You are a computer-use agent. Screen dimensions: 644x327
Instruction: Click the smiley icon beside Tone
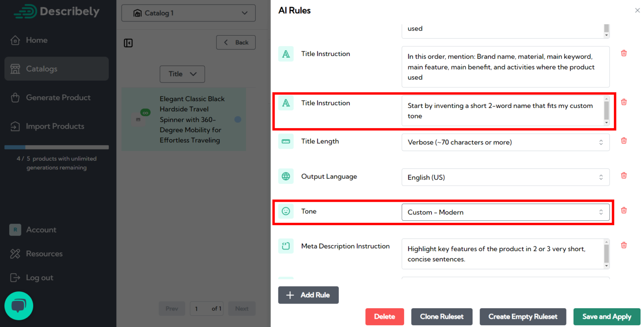click(286, 211)
